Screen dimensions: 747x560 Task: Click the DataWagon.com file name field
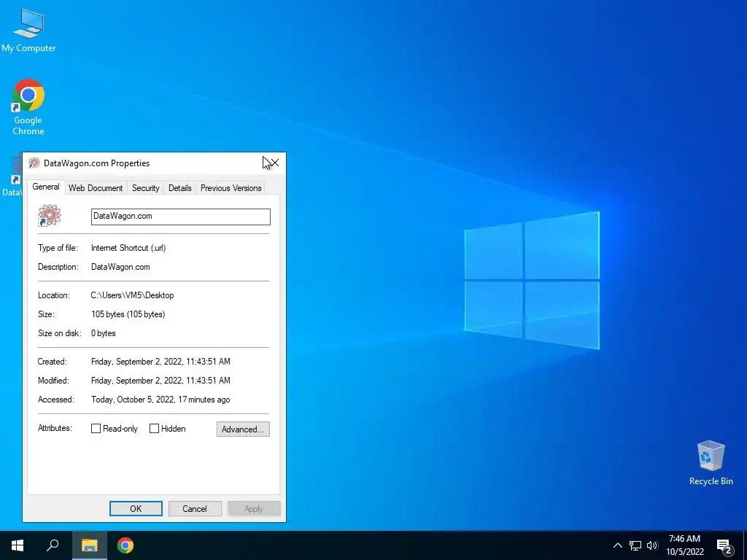181,217
